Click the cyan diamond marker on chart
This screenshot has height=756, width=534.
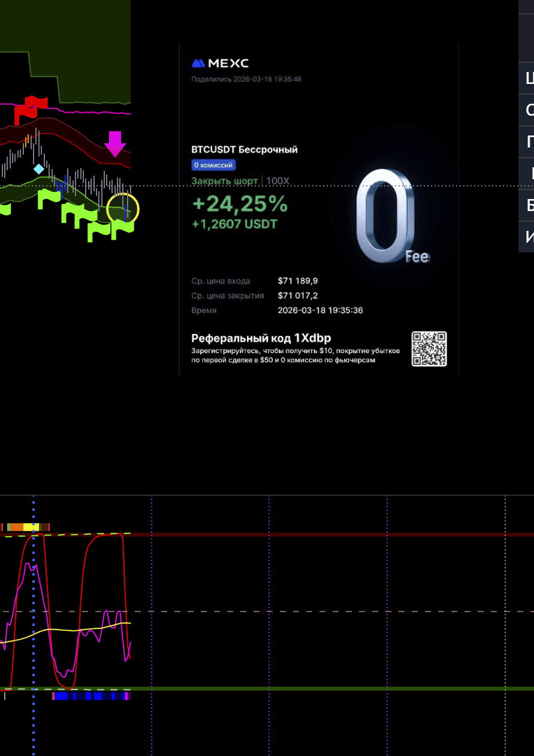click(39, 168)
